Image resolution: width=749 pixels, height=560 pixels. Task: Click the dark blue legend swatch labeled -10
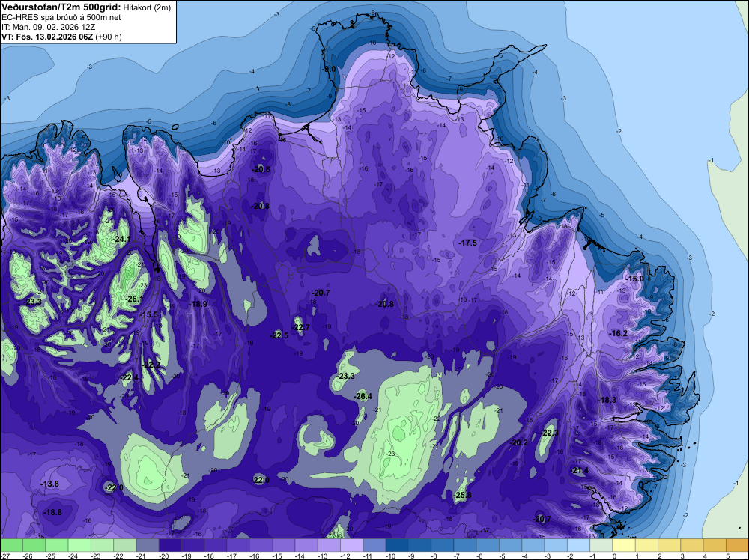tap(397, 545)
